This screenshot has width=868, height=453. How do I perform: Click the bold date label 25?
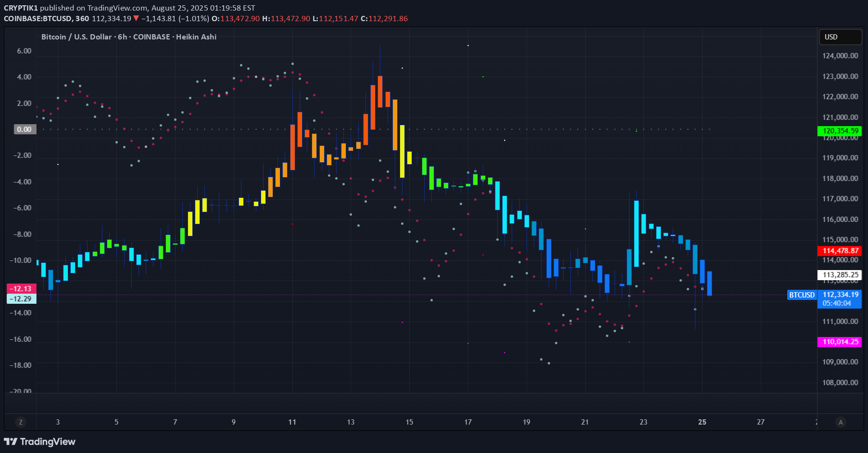(702, 422)
